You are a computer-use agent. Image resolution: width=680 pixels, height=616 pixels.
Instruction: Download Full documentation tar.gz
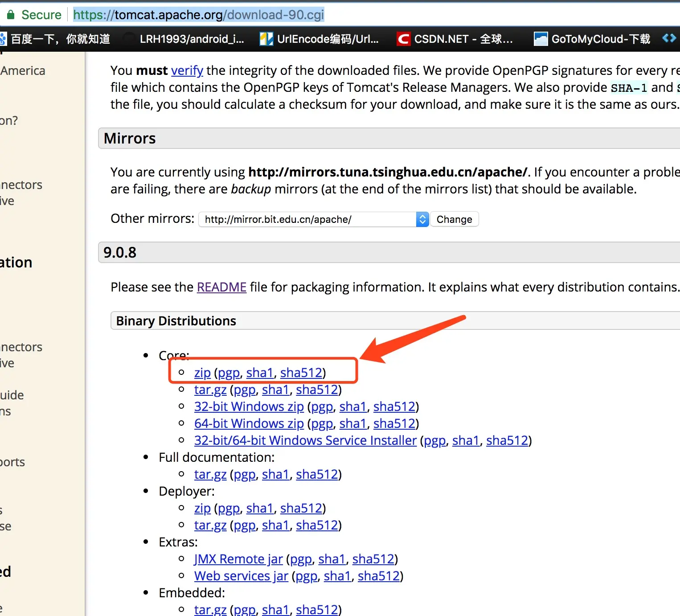pyautogui.click(x=210, y=474)
